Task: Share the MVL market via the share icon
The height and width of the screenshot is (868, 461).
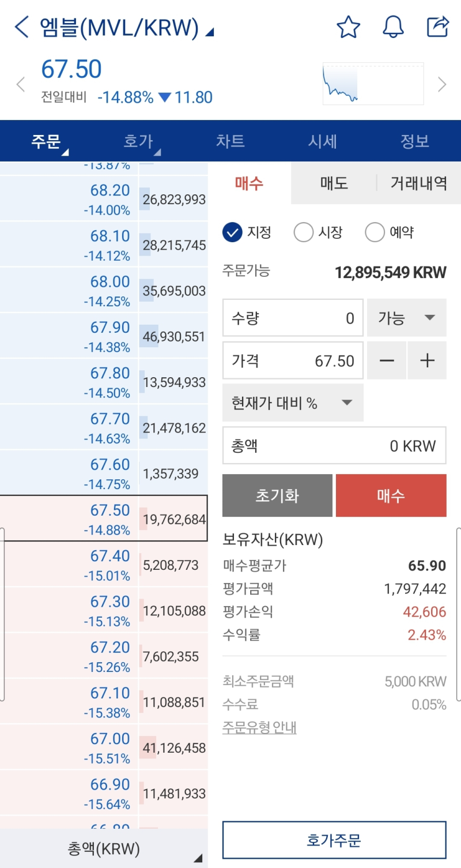Action: tap(437, 27)
